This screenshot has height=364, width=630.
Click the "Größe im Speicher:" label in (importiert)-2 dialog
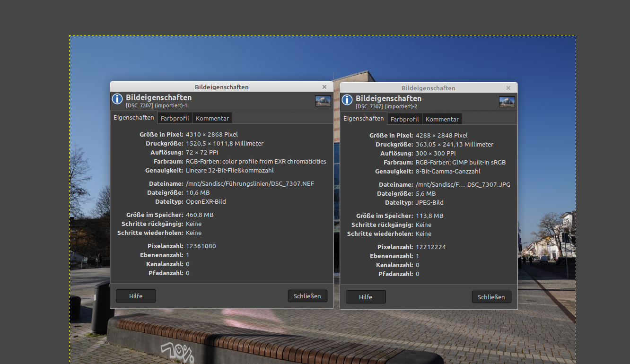(385, 216)
